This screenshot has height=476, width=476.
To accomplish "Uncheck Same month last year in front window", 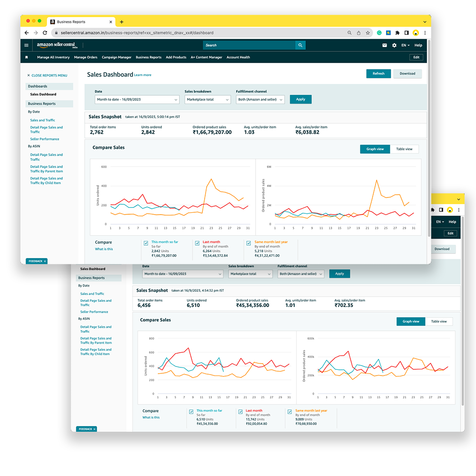I will (x=248, y=243).
